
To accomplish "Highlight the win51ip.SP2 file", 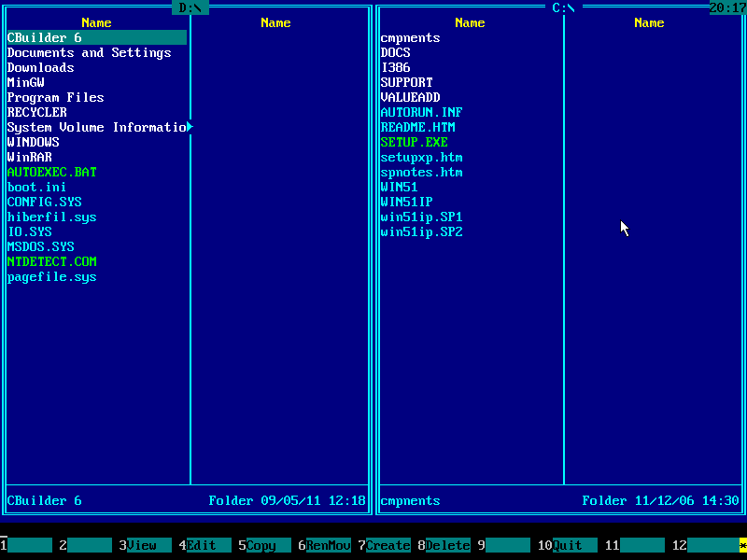I will tap(422, 231).
